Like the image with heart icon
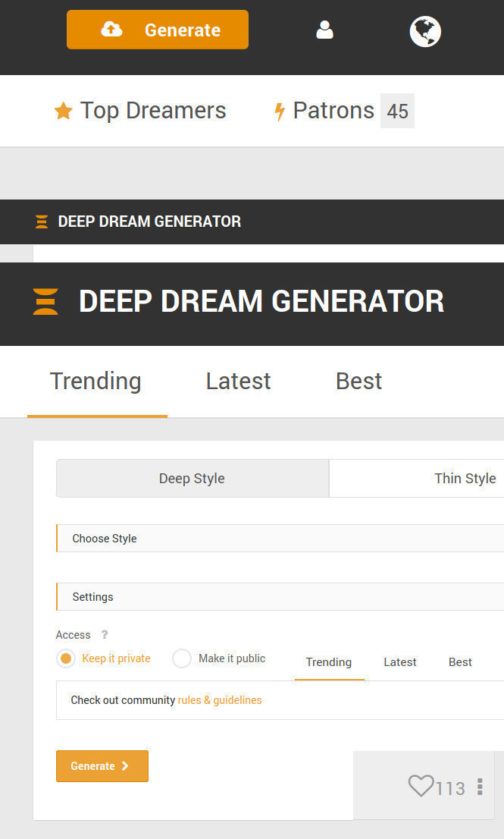 (x=421, y=786)
